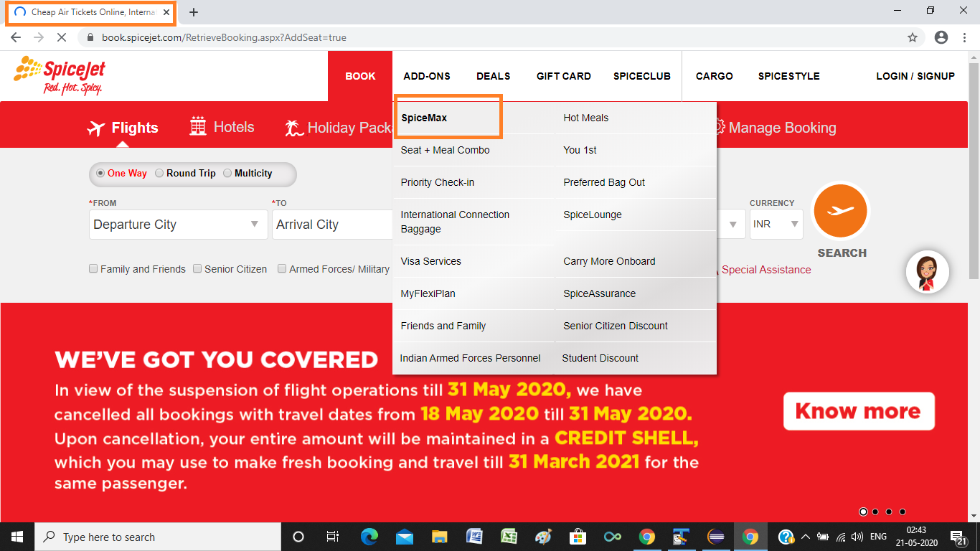Open Cortana from the taskbar
The image size is (980, 551).
(x=298, y=537)
